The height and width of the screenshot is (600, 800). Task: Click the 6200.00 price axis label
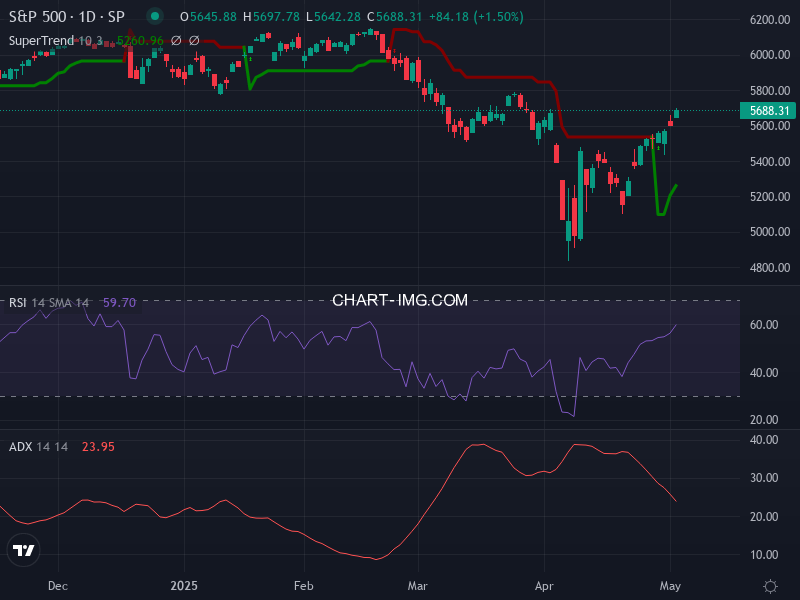pyautogui.click(x=770, y=20)
